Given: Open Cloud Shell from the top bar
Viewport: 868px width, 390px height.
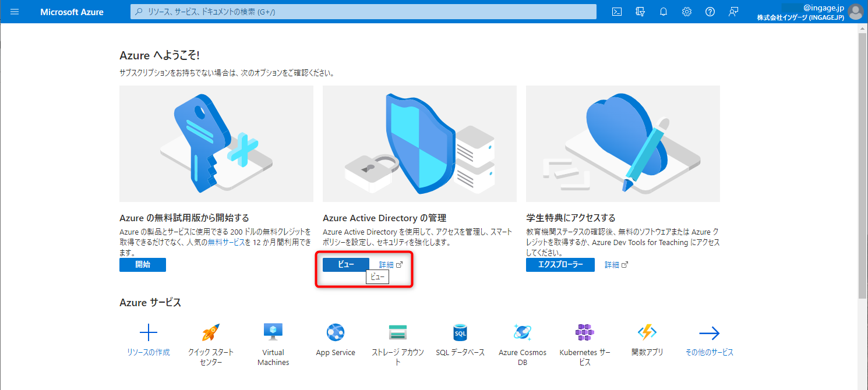Looking at the screenshot, I should coord(617,12).
